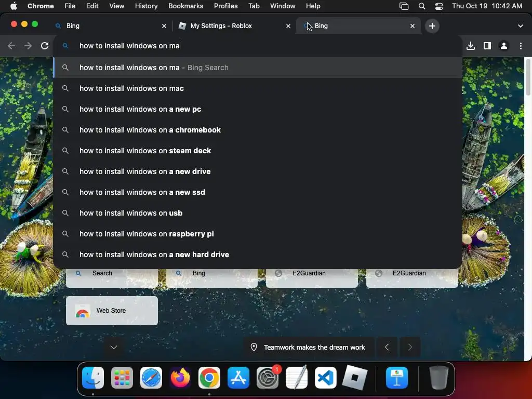This screenshot has height=399, width=532.
Task: Click the address bar text field
Action: [258, 46]
